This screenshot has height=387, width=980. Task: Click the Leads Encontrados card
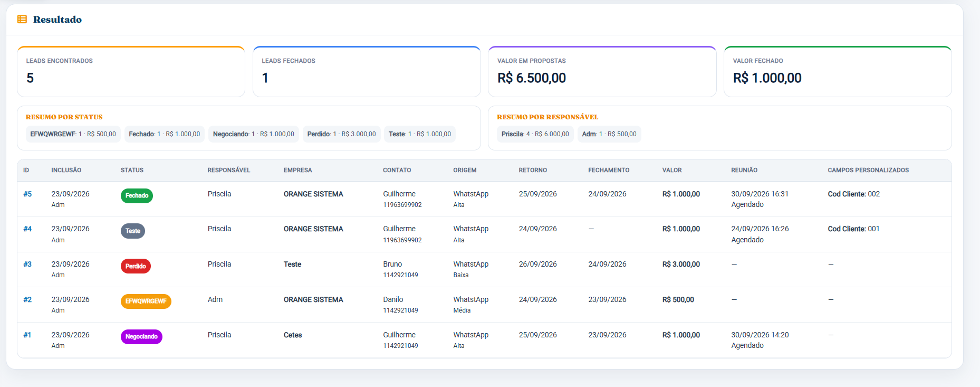pyautogui.click(x=131, y=72)
